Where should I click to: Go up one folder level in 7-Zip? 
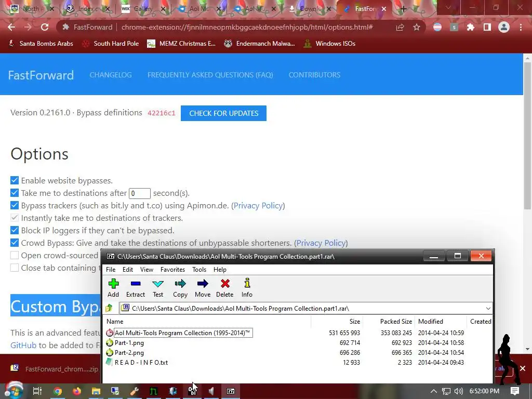point(109,308)
